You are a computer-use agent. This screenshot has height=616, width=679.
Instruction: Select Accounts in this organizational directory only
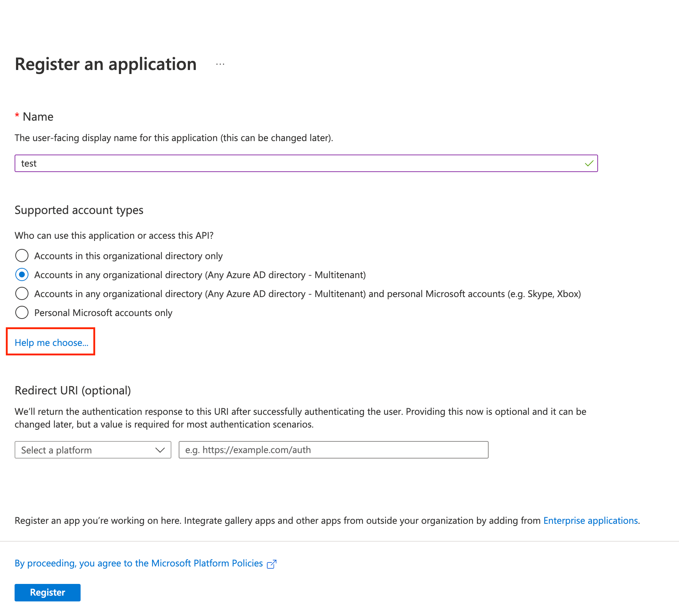pos(22,256)
